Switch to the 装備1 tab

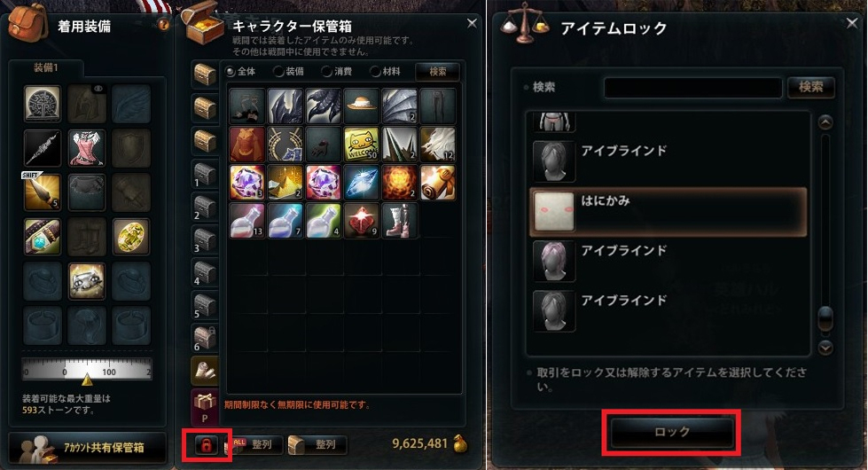click(46, 67)
